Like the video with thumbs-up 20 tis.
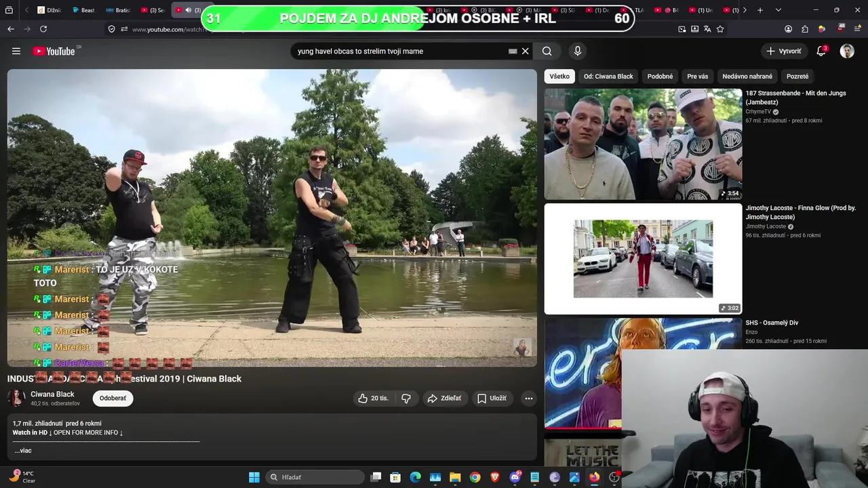 click(374, 399)
